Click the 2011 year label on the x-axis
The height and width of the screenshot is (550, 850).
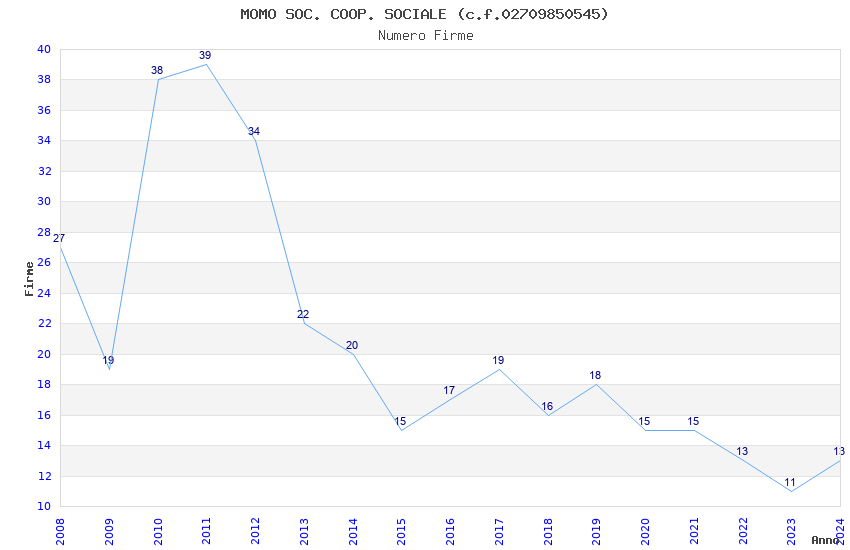207,531
